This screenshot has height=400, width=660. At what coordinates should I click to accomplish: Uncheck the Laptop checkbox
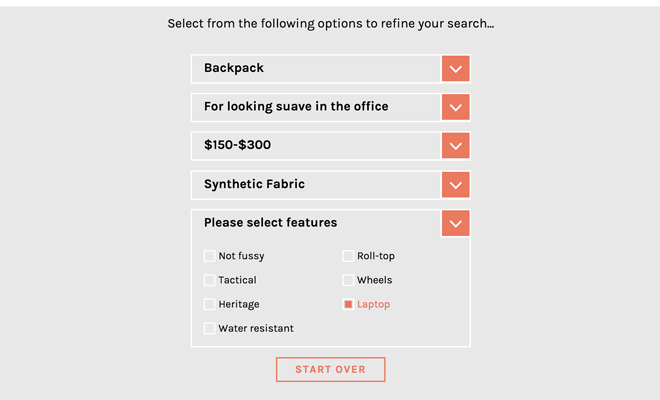348,304
